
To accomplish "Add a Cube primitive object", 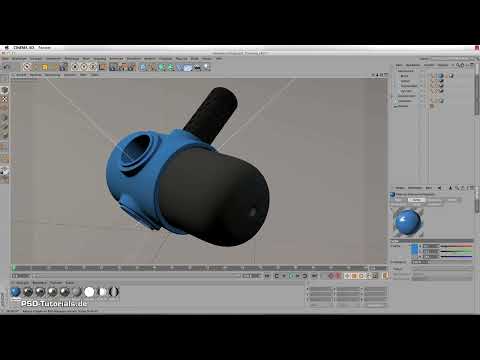I will (x=143, y=67).
